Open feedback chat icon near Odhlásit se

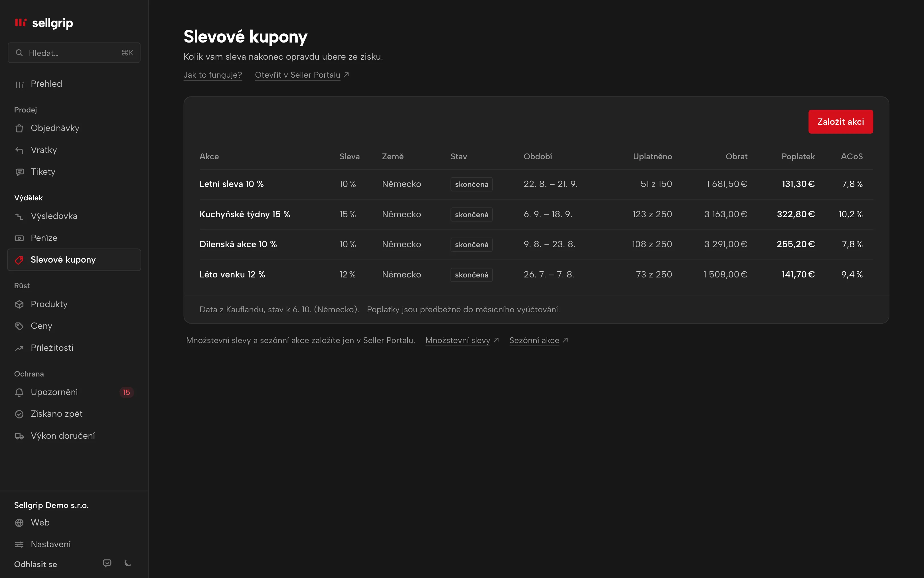pos(107,563)
